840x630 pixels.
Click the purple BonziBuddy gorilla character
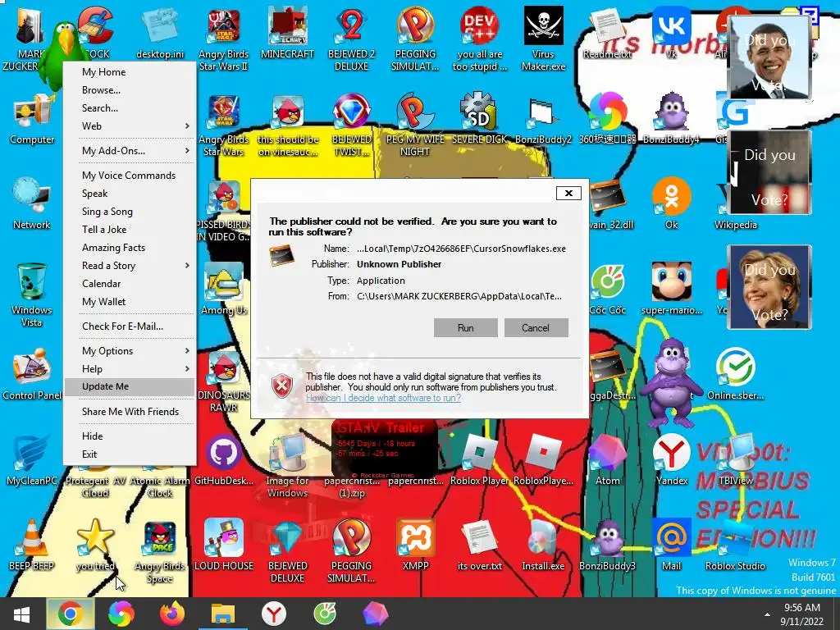coord(671,382)
